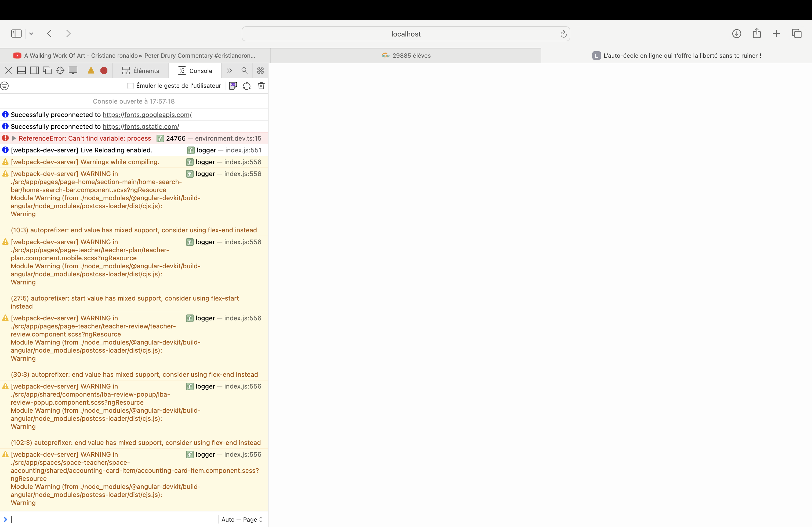Image resolution: width=812 pixels, height=527 pixels.
Task: Enable Émuler le geste de l'utilisateur checkbox
Action: (130, 86)
